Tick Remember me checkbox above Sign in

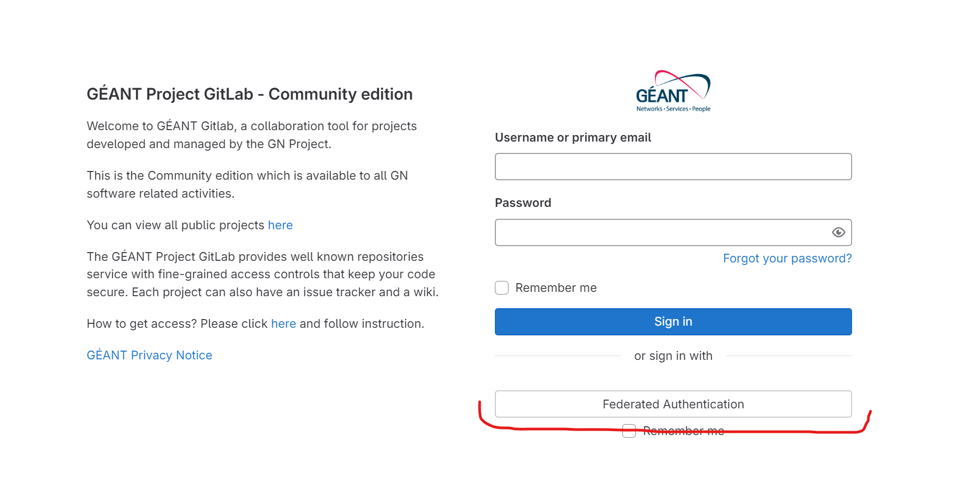501,287
